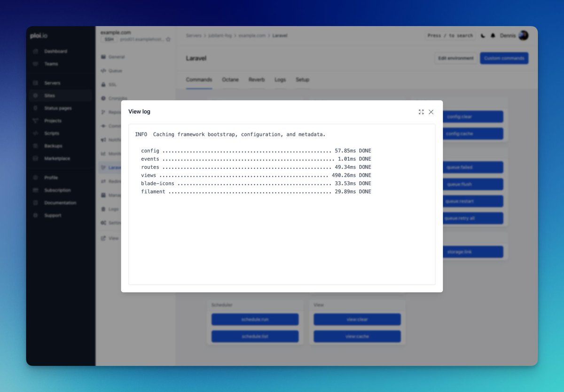Favorite the site with the star icon

[x=168, y=39]
